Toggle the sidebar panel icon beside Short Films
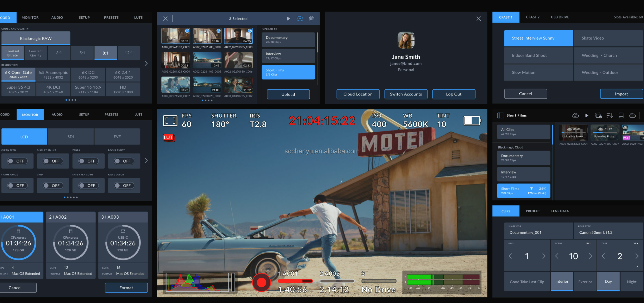 click(x=500, y=116)
